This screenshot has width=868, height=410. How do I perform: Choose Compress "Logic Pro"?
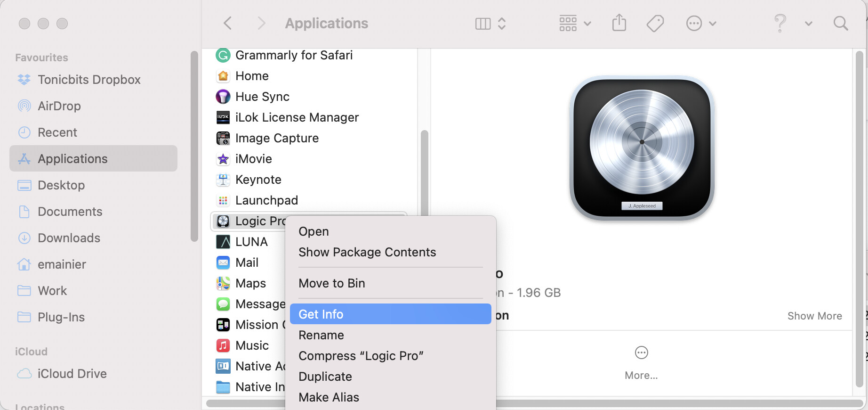[391, 356]
